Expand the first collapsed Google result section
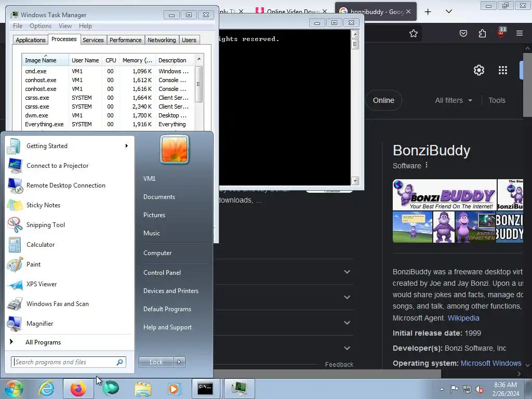 click(347, 272)
